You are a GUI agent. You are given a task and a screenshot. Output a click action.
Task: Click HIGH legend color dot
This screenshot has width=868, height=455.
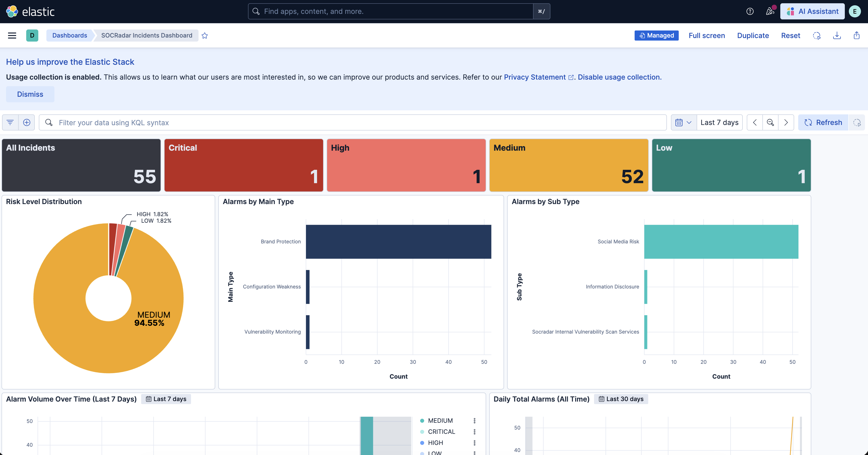tap(422, 443)
